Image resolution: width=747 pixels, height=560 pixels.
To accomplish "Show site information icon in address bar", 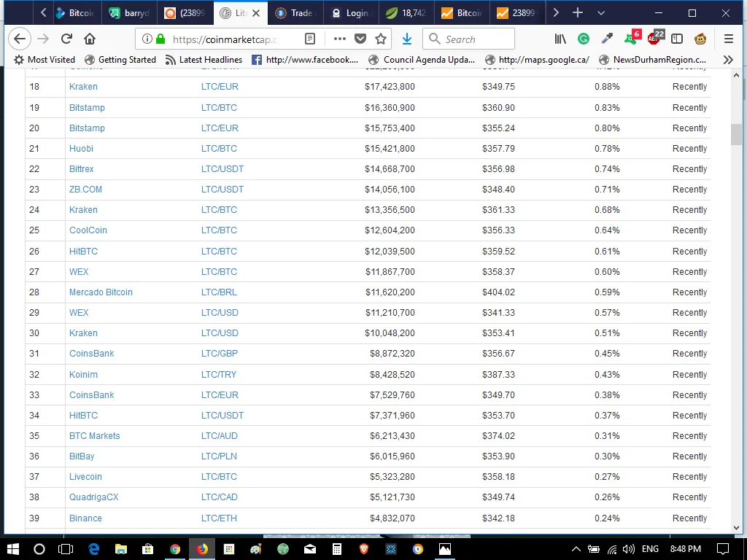I will pyautogui.click(x=147, y=39).
